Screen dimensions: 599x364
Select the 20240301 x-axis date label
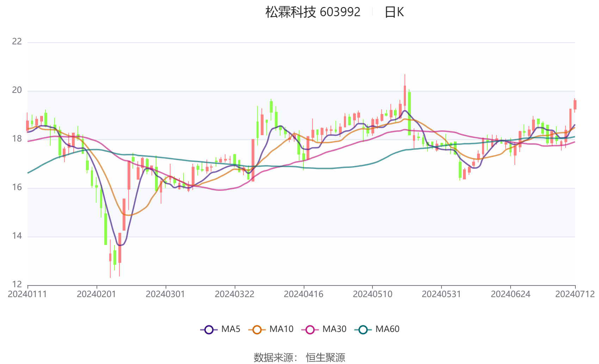pos(166,294)
